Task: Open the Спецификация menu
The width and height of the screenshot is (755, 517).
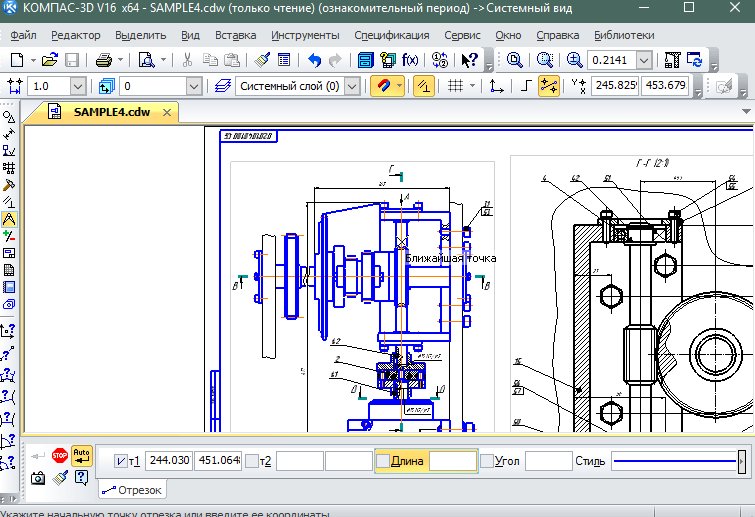Action: pyautogui.click(x=392, y=35)
